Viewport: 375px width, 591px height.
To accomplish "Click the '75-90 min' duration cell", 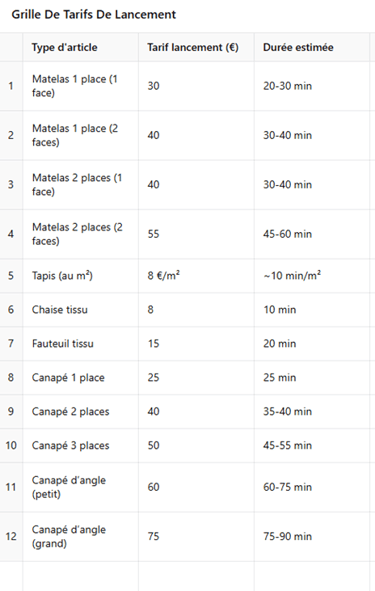I will tap(312, 536).
